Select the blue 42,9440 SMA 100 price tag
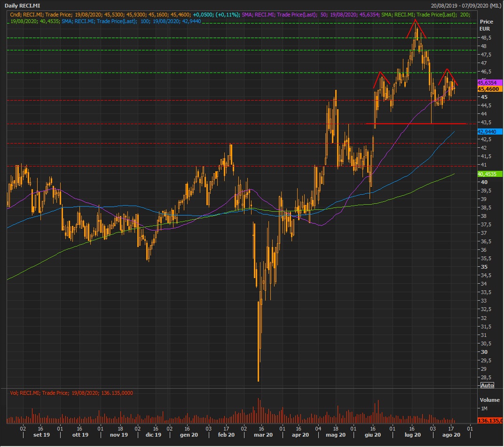 pyautogui.click(x=488, y=131)
